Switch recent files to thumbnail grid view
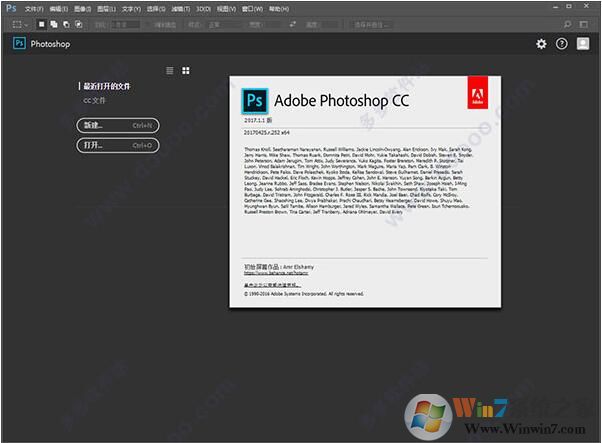The height and width of the screenshot is (443, 602). point(186,71)
